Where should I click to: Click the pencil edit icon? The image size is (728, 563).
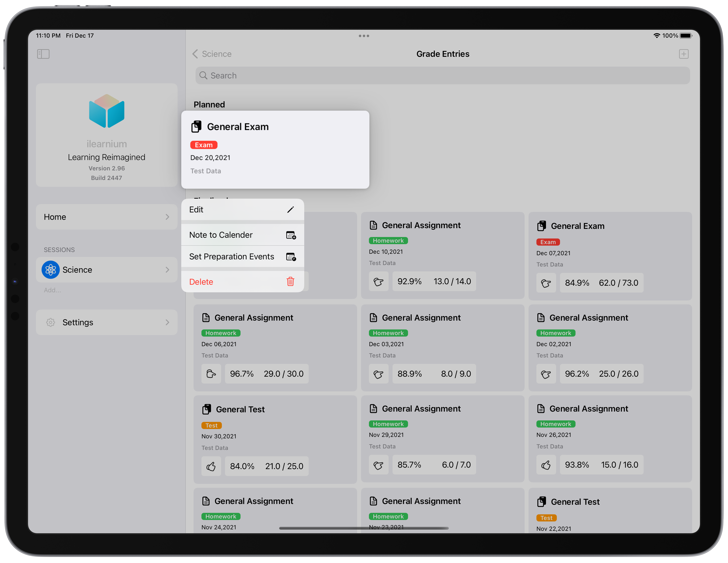290,209
